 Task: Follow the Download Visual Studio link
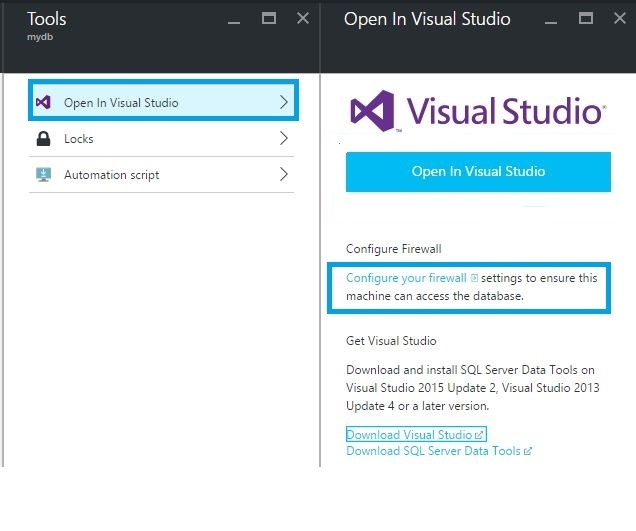click(409, 435)
